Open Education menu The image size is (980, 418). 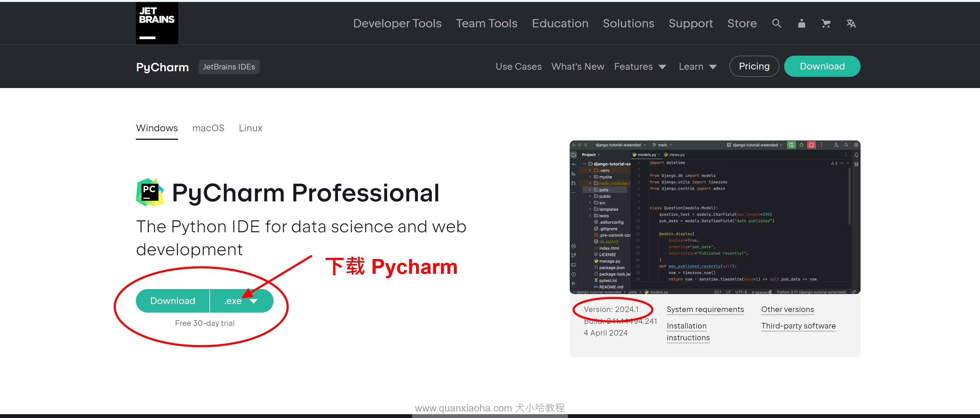click(560, 23)
